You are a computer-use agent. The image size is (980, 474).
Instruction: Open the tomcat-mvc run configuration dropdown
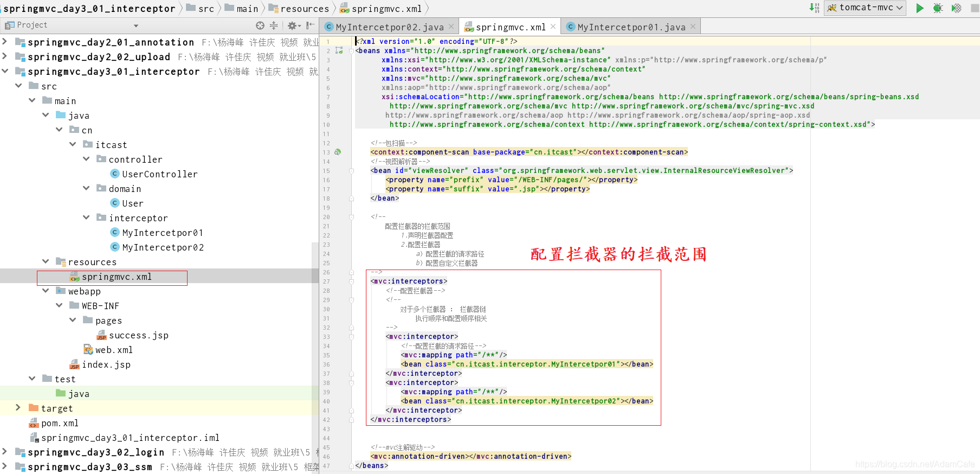[865, 8]
